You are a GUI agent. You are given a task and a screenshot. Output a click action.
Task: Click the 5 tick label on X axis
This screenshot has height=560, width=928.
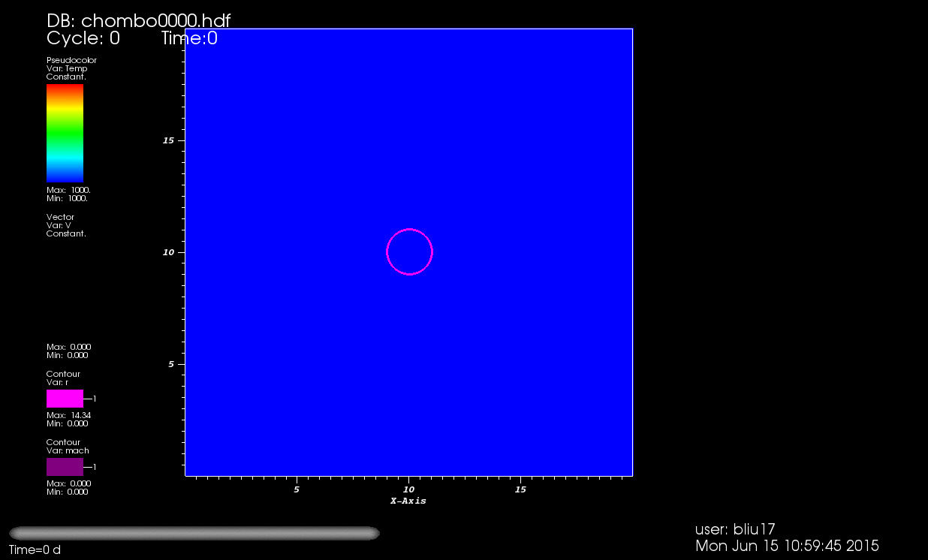point(297,489)
